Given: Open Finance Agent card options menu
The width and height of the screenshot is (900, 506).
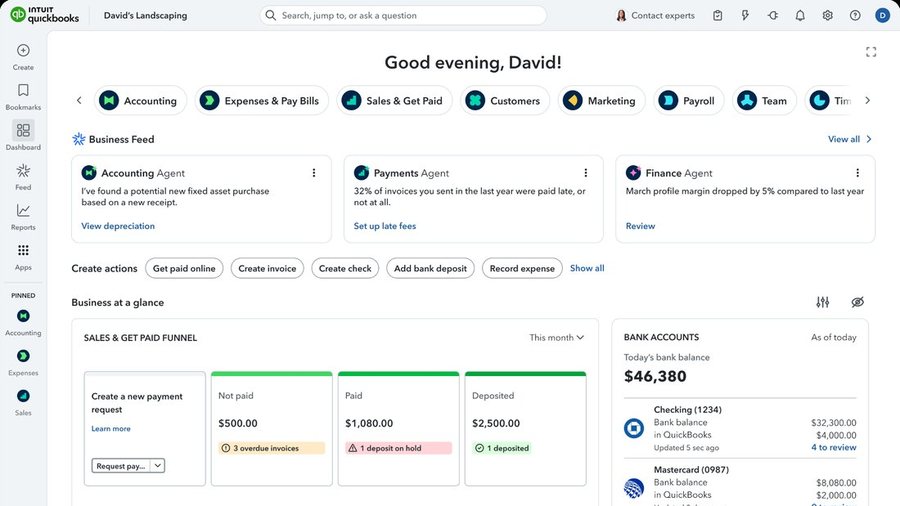Looking at the screenshot, I should pyautogui.click(x=858, y=173).
